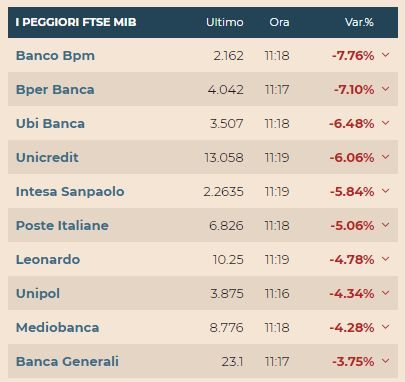405x382 pixels.
Task: Expand the Unipol row chevron
Action: pyautogui.click(x=385, y=293)
